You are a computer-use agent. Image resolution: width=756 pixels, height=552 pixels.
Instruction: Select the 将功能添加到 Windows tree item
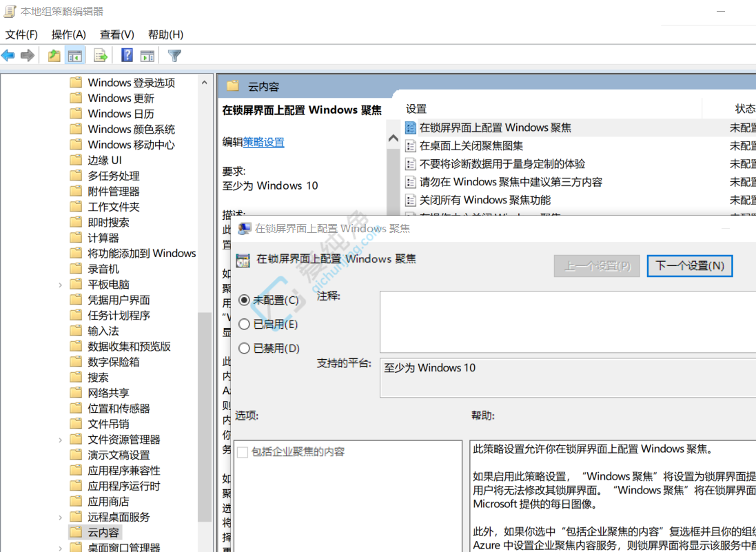coord(142,253)
